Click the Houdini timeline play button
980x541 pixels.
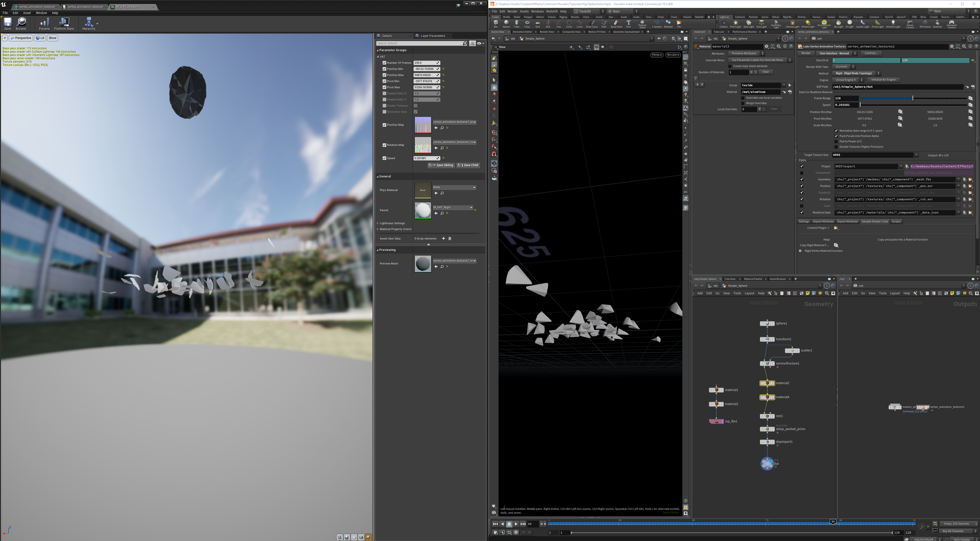[x=516, y=524]
